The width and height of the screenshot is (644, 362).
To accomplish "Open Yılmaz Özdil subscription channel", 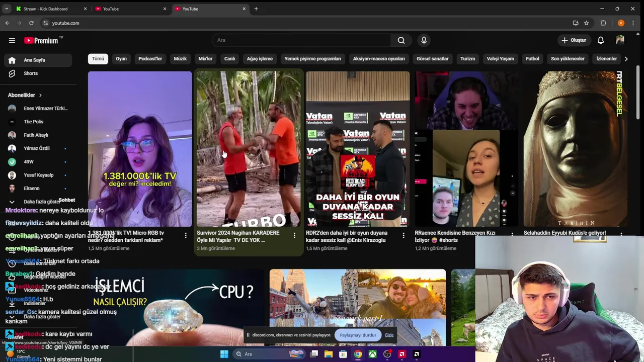I will click(x=38, y=148).
